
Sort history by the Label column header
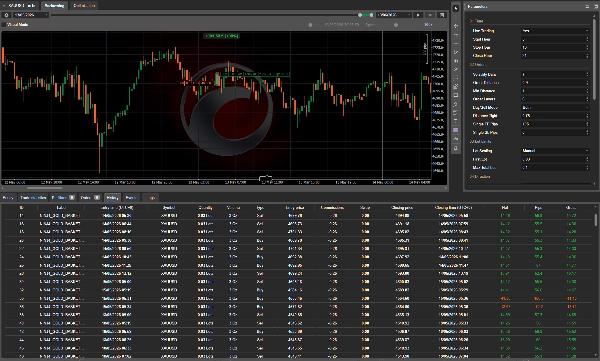click(61, 207)
